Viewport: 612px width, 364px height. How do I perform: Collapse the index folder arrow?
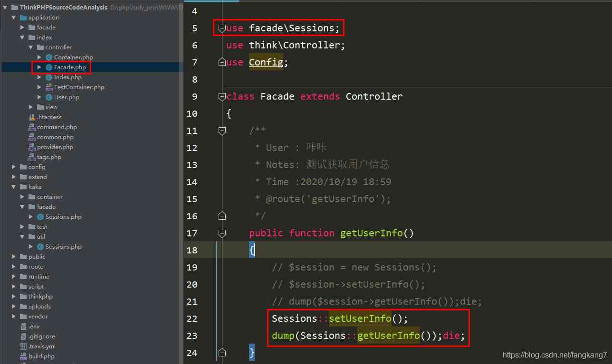pos(22,37)
